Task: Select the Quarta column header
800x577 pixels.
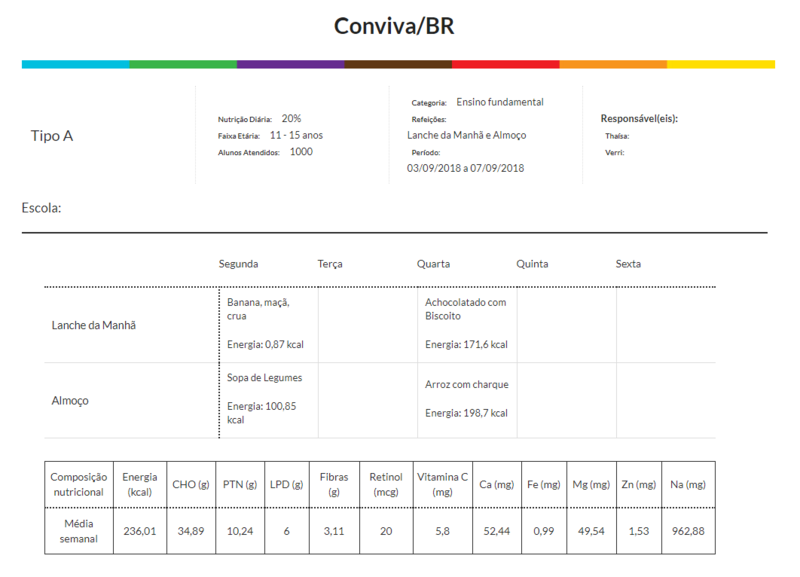Action: coord(433,264)
